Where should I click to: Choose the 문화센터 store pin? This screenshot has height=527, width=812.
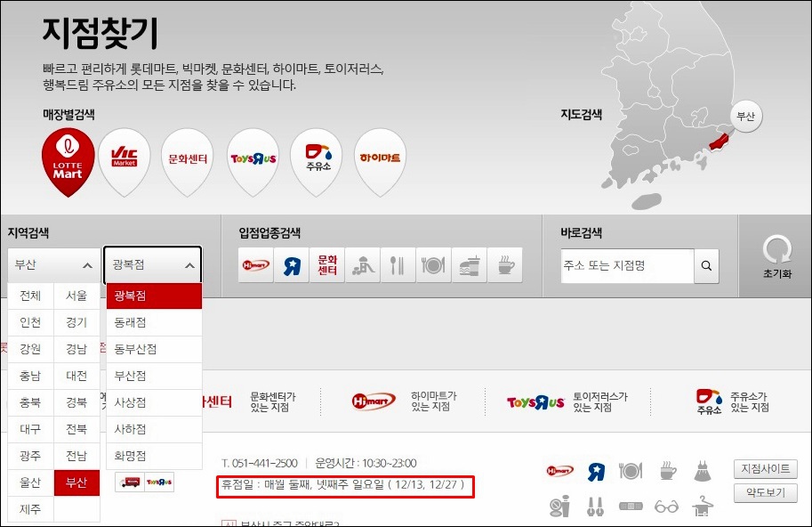[x=188, y=162]
